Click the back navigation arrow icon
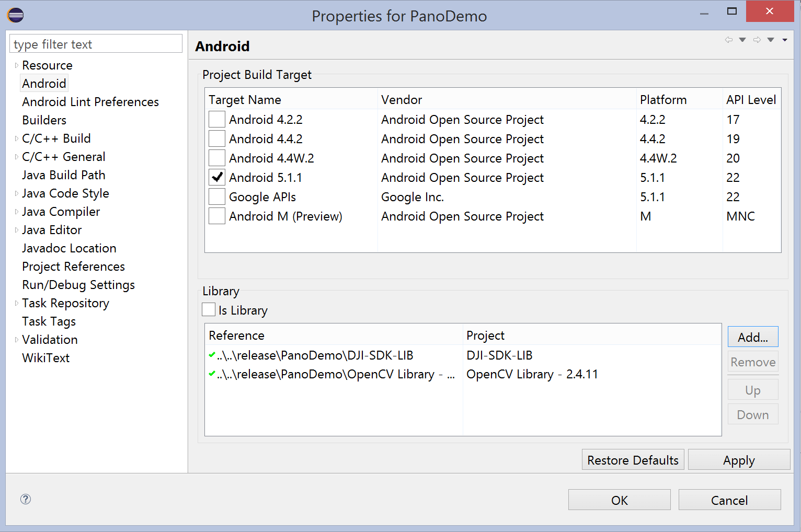This screenshot has height=532, width=801. coord(728,40)
